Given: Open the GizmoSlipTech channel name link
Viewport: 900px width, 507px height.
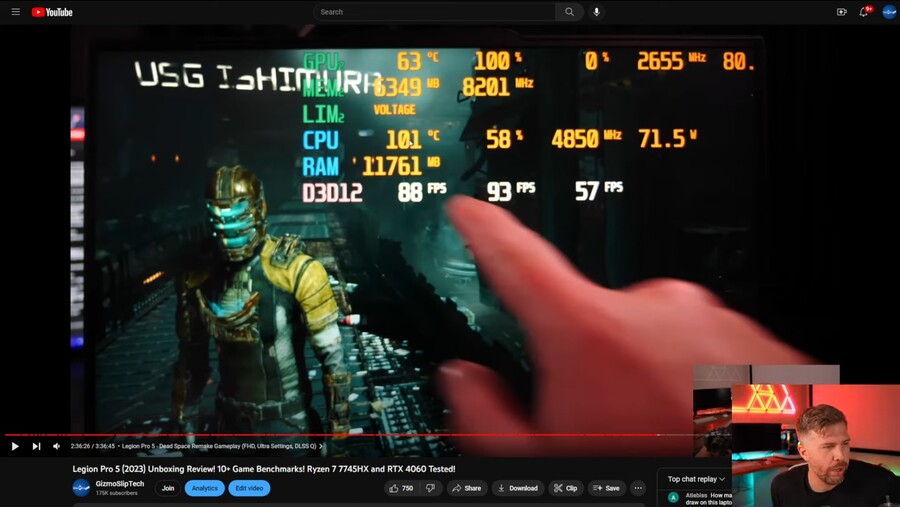Looking at the screenshot, I should coord(119,484).
